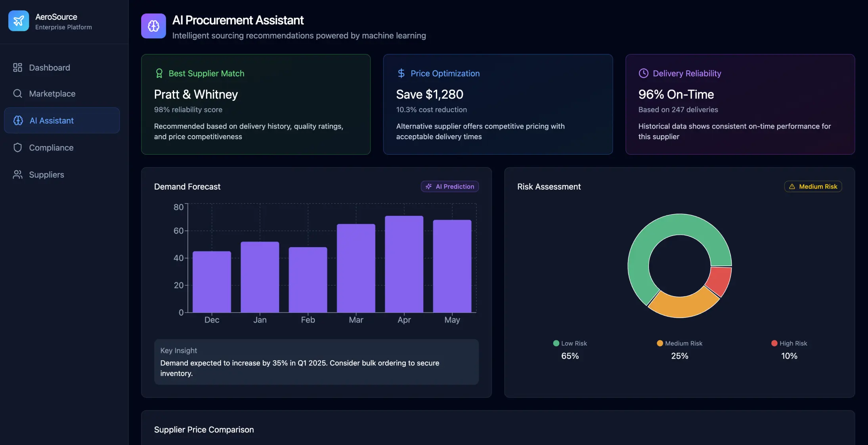Click the Suppliers people icon
Image resolution: width=868 pixels, height=445 pixels.
tap(17, 174)
